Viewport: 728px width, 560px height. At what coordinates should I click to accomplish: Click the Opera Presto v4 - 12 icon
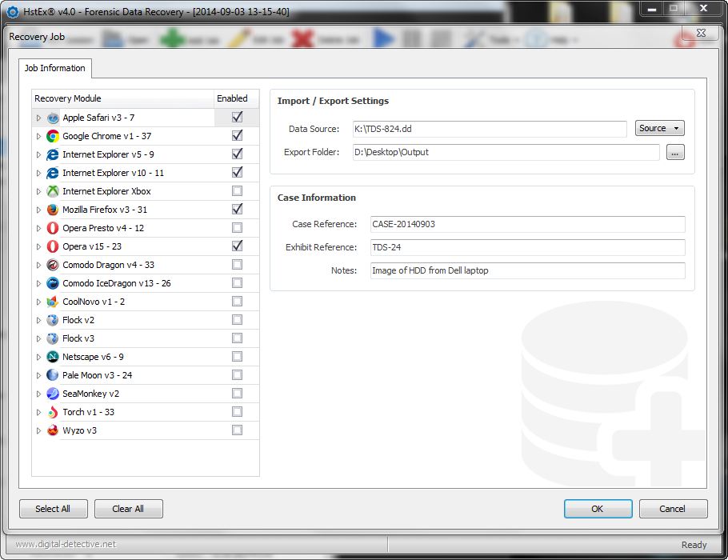coord(53,228)
